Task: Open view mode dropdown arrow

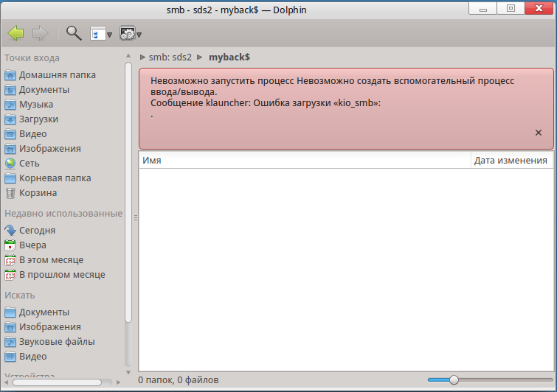Action: tap(109, 35)
